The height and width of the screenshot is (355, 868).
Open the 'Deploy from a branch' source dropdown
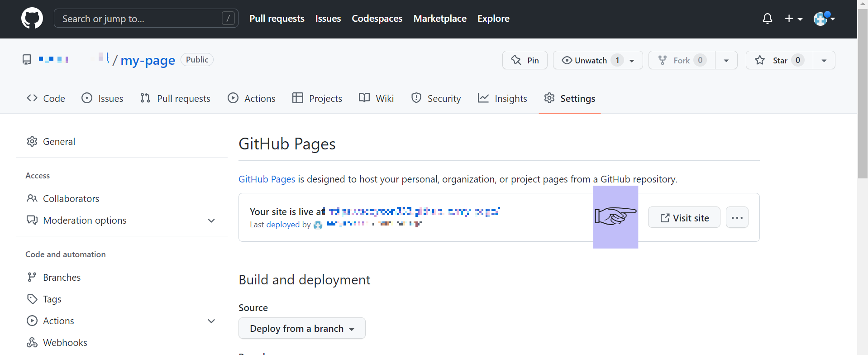tap(302, 328)
